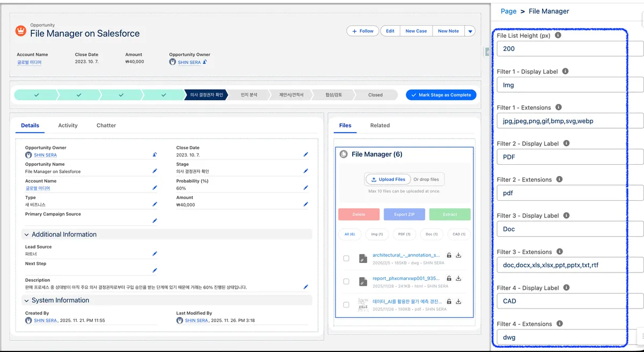The image size is (644, 352).
Task: Switch to the Activity tab
Action: pyautogui.click(x=68, y=125)
